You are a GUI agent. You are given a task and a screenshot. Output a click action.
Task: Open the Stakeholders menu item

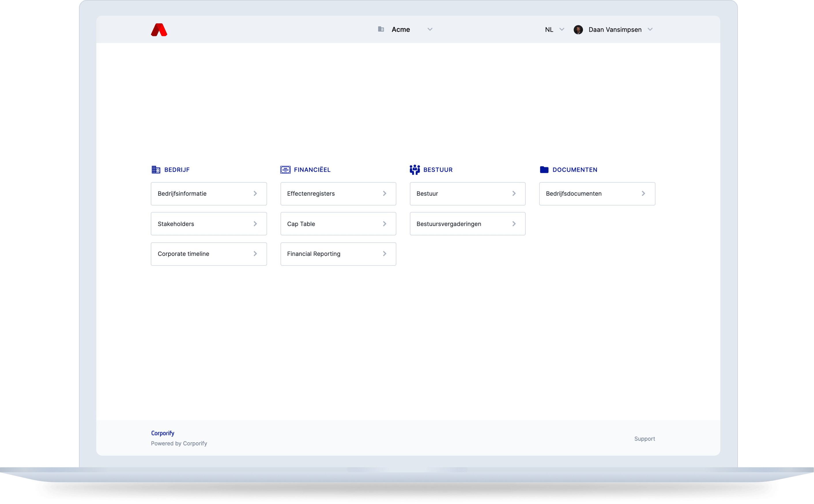click(x=209, y=224)
